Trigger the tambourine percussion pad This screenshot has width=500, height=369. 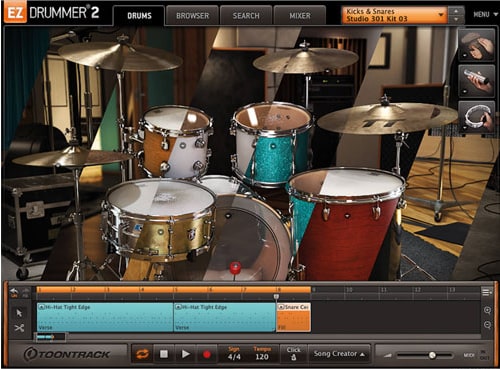click(x=477, y=117)
